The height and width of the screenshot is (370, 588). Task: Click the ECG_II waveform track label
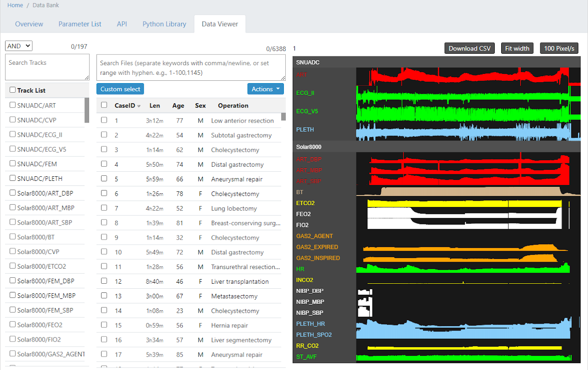[305, 93]
